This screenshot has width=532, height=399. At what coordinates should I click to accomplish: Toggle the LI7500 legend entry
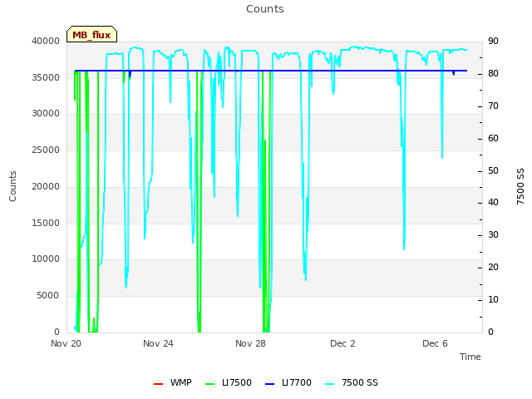(229, 382)
